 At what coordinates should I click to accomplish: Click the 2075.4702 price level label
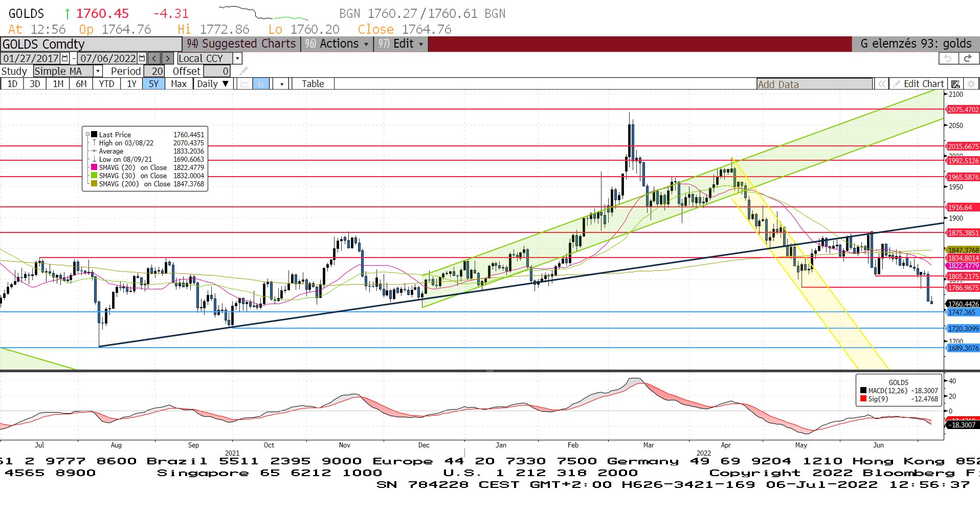(x=963, y=110)
